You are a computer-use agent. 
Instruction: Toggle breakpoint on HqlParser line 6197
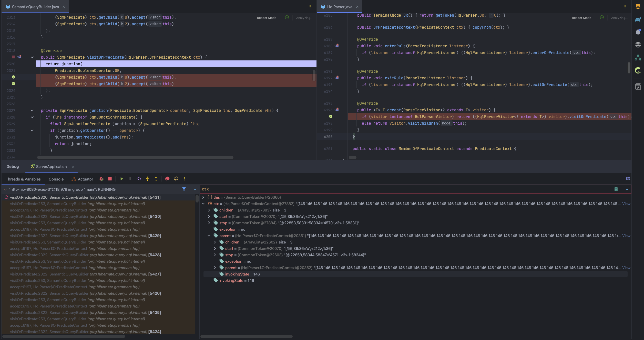point(331,116)
